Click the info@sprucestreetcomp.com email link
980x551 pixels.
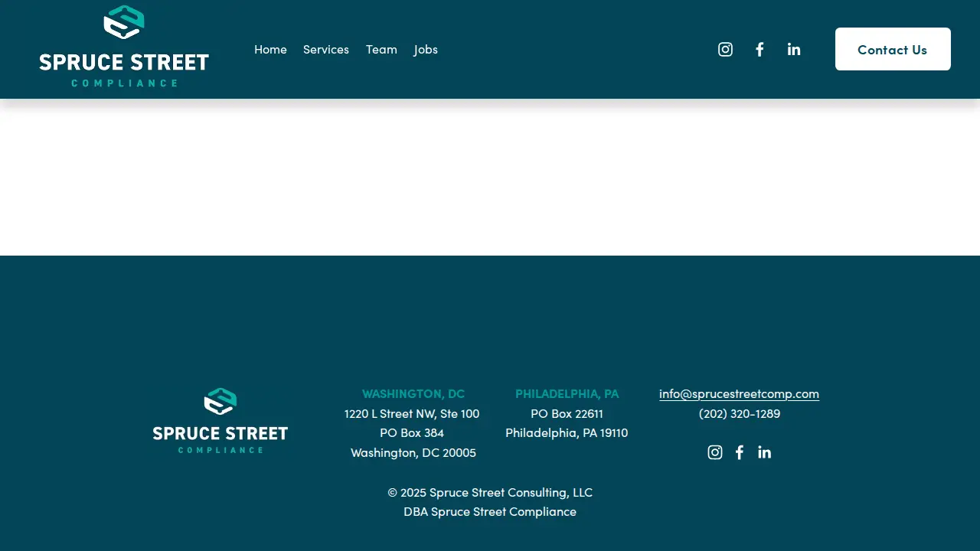[x=739, y=393]
